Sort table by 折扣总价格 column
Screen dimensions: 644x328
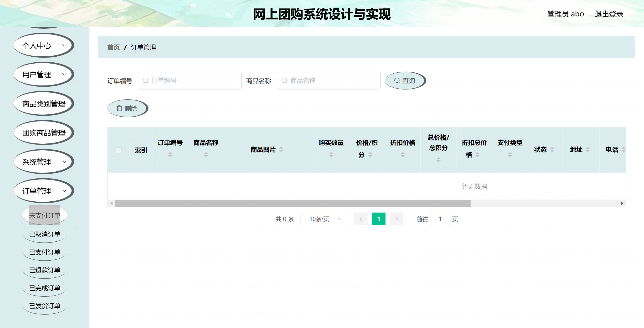point(477,155)
